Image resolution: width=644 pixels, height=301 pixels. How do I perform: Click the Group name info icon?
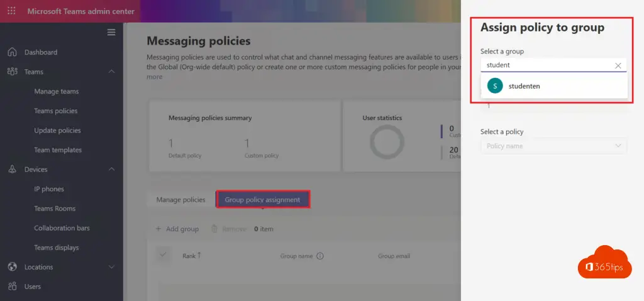[320, 256]
